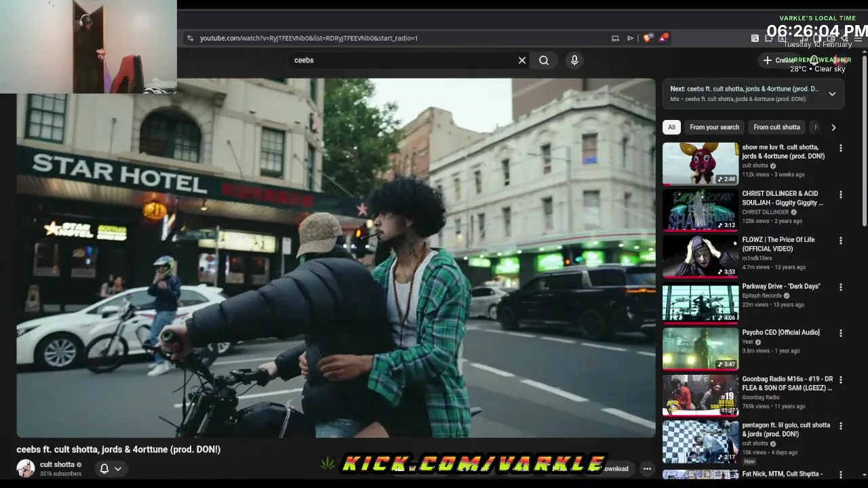Image resolution: width=868 pixels, height=488 pixels.
Task: Open the site information icon in address bar
Action: 190,38
